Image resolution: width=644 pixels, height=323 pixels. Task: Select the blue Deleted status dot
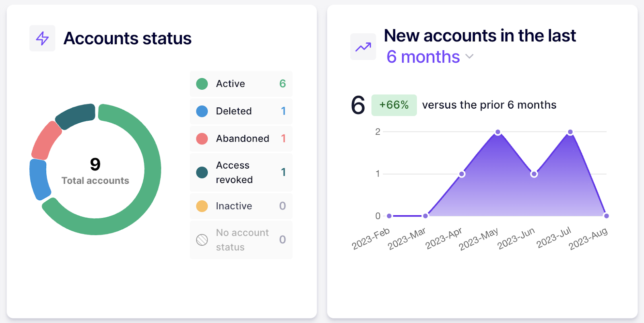(x=202, y=111)
